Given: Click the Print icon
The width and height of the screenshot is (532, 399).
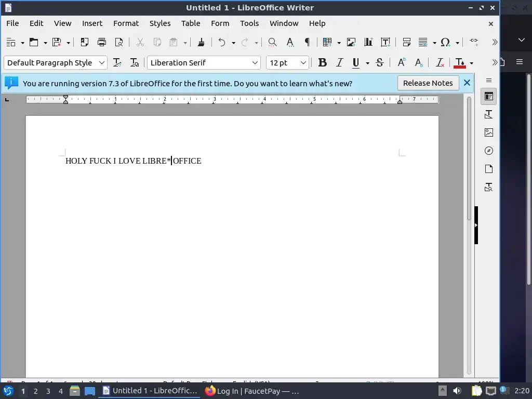Looking at the screenshot, I should click(102, 42).
